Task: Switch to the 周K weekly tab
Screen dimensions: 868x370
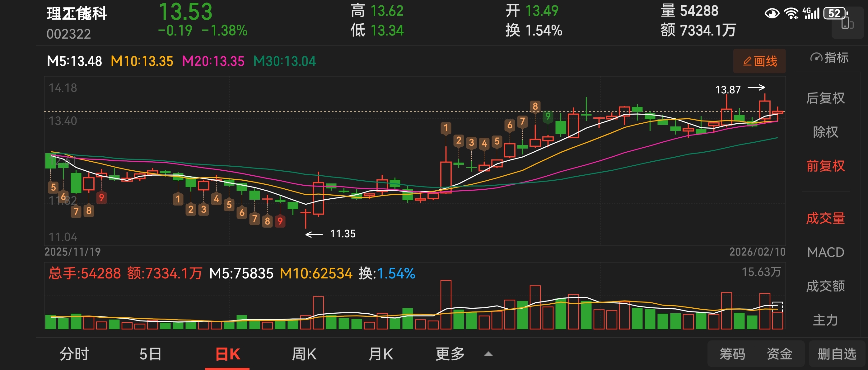Action: point(304,354)
